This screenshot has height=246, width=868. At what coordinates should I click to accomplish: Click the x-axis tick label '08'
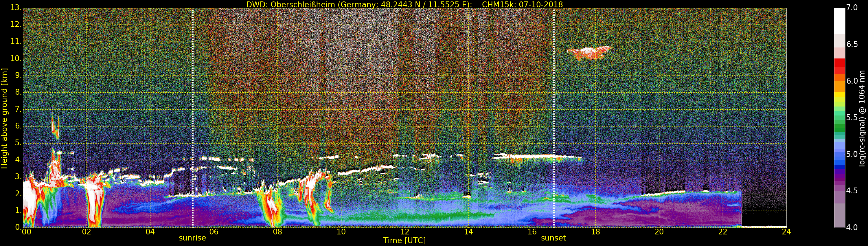[x=278, y=232]
